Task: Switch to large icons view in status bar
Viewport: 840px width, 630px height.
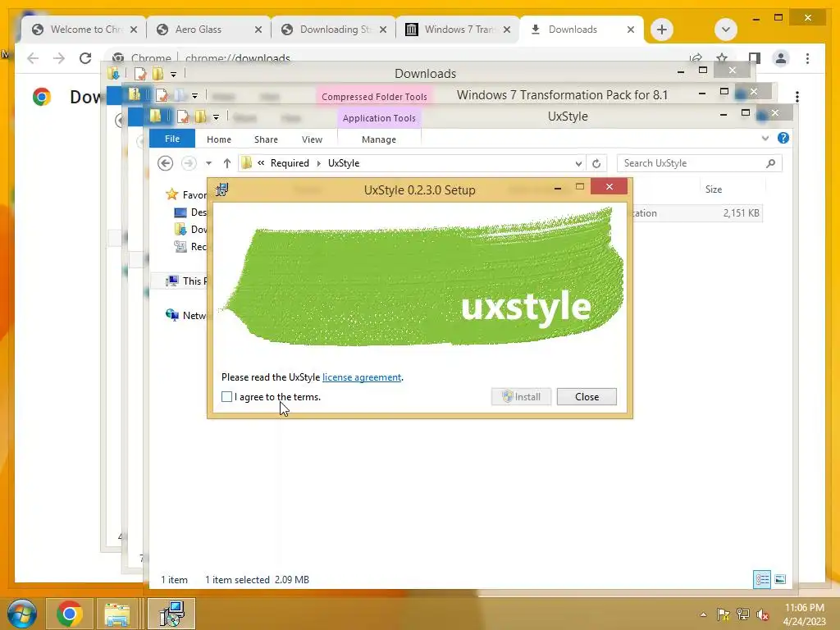Action: pyautogui.click(x=780, y=579)
